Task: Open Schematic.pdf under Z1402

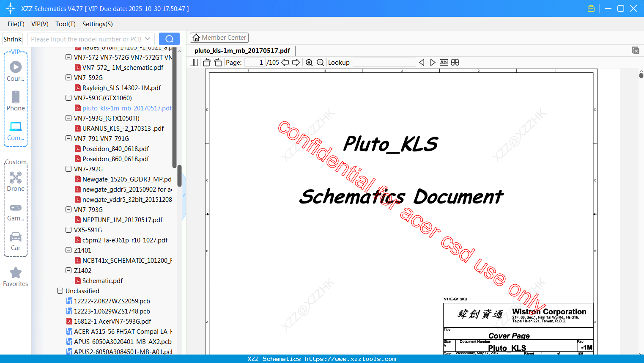Action: pos(102,280)
